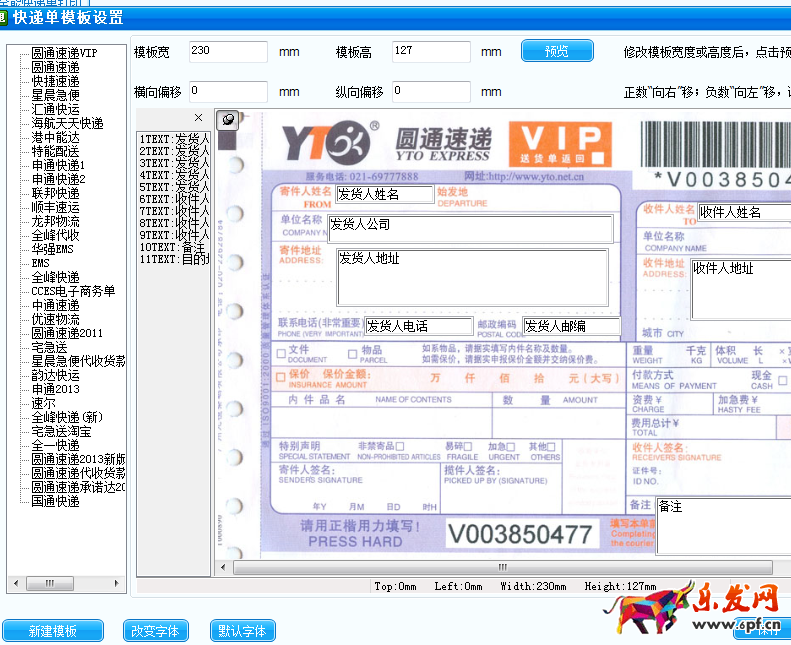Select template 申通快递1
This screenshot has width=791, height=645.
coord(59,165)
